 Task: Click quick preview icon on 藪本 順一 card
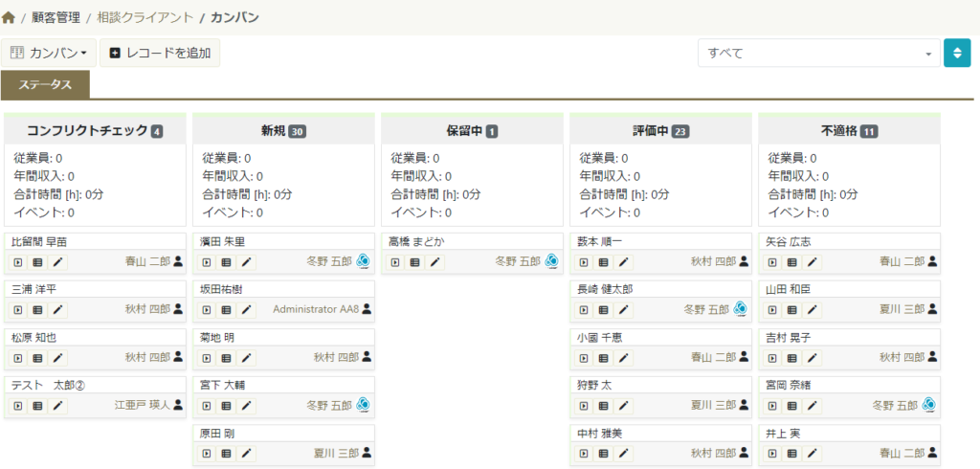tap(584, 261)
